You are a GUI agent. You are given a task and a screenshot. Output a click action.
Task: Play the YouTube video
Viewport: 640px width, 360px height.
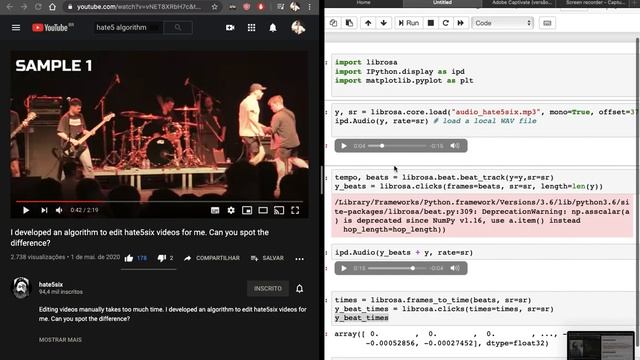[x=26, y=210]
